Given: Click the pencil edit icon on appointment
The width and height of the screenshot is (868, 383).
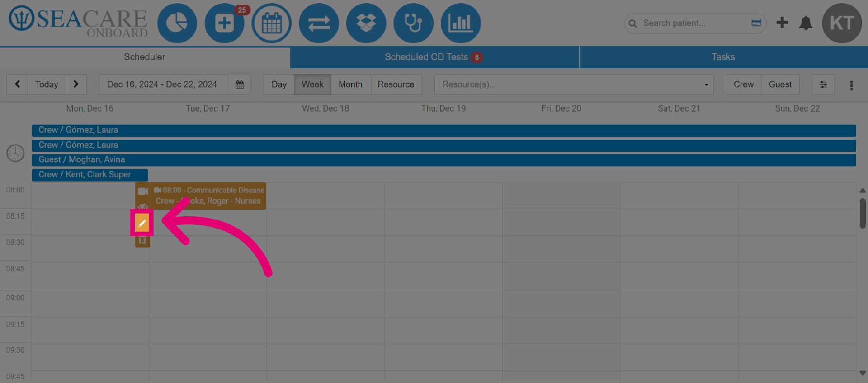Looking at the screenshot, I should 142,223.
